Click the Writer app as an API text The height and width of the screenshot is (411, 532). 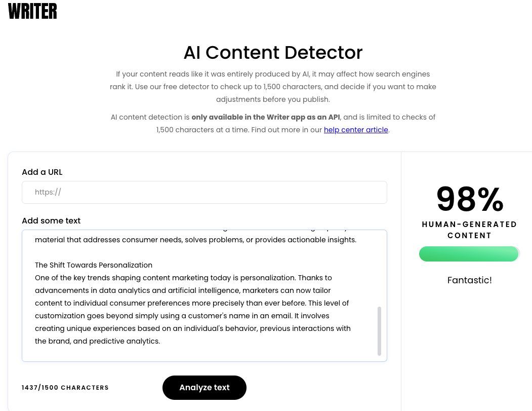pos(265,117)
